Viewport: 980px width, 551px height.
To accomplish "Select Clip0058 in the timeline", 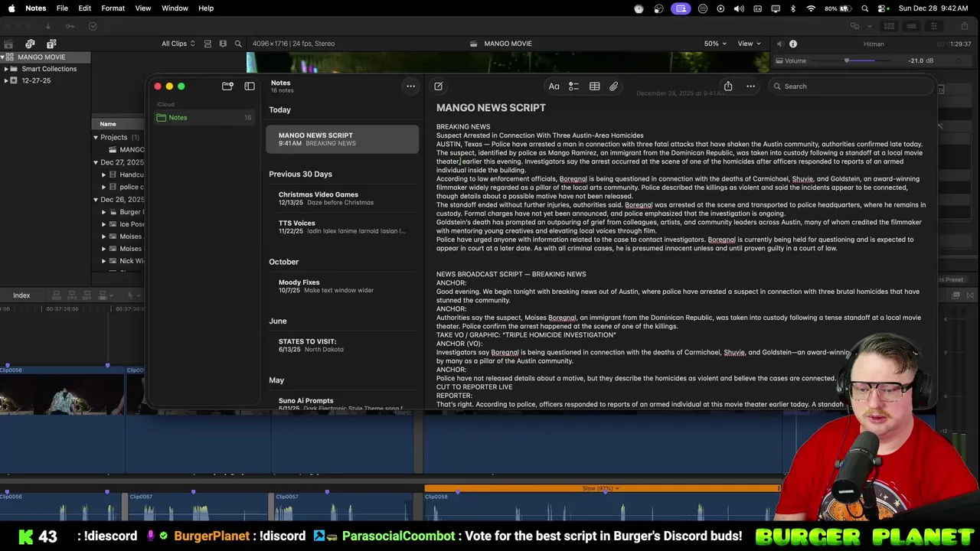I will point(602,507).
